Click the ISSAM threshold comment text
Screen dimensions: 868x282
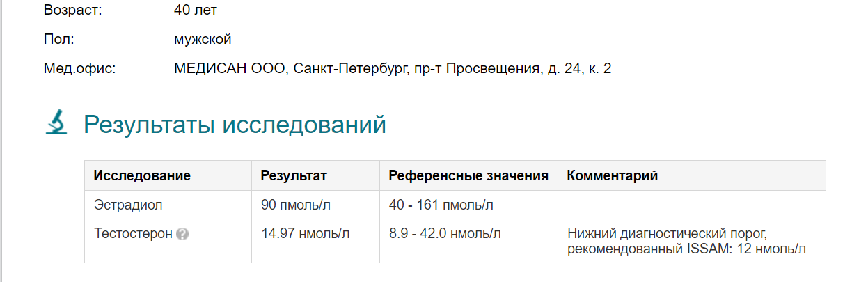tap(686, 241)
